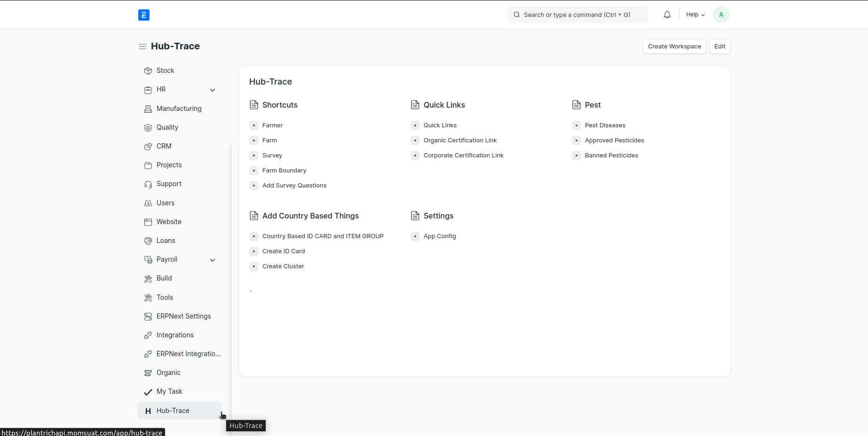Expand the Payroll section chevron

tap(213, 260)
